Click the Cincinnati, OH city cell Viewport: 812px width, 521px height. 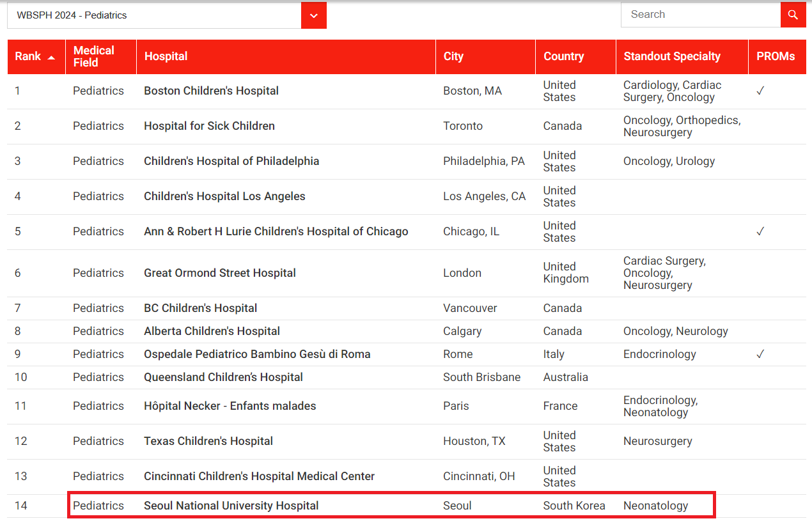(479, 476)
